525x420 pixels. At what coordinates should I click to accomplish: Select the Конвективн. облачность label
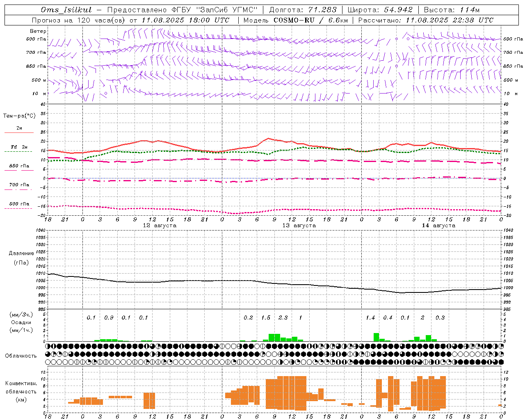[21, 388]
